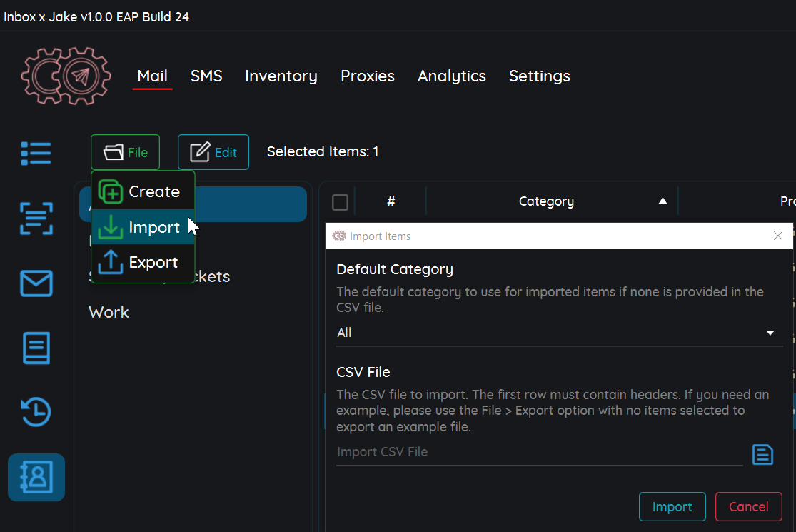
Task: Open the scanner sidebar icon
Action: (x=36, y=219)
